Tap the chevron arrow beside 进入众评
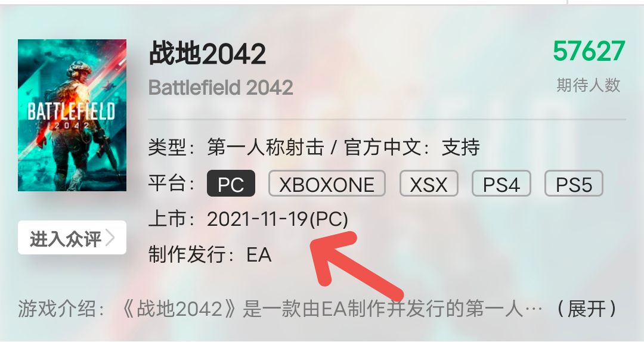 pyautogui.click(x=110, y=238)
